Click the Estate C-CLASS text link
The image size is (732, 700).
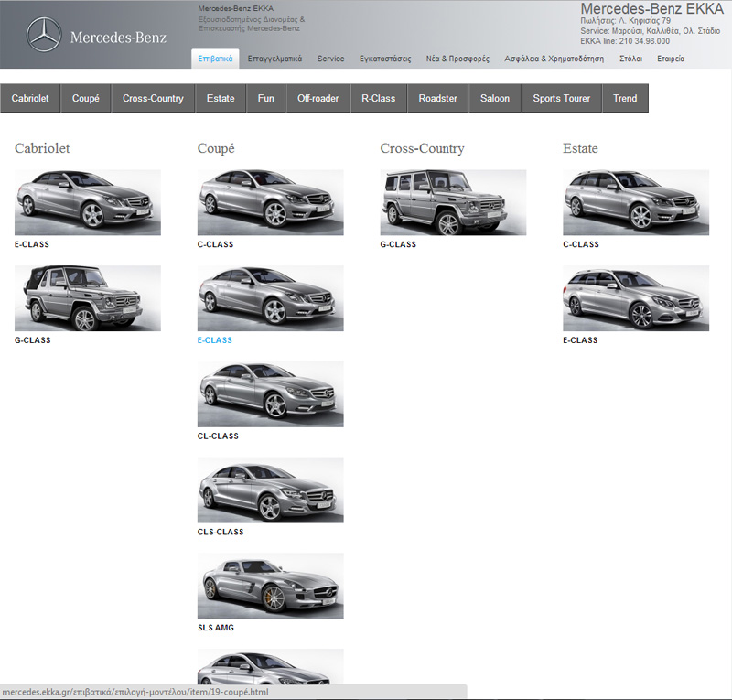[580, 244]
